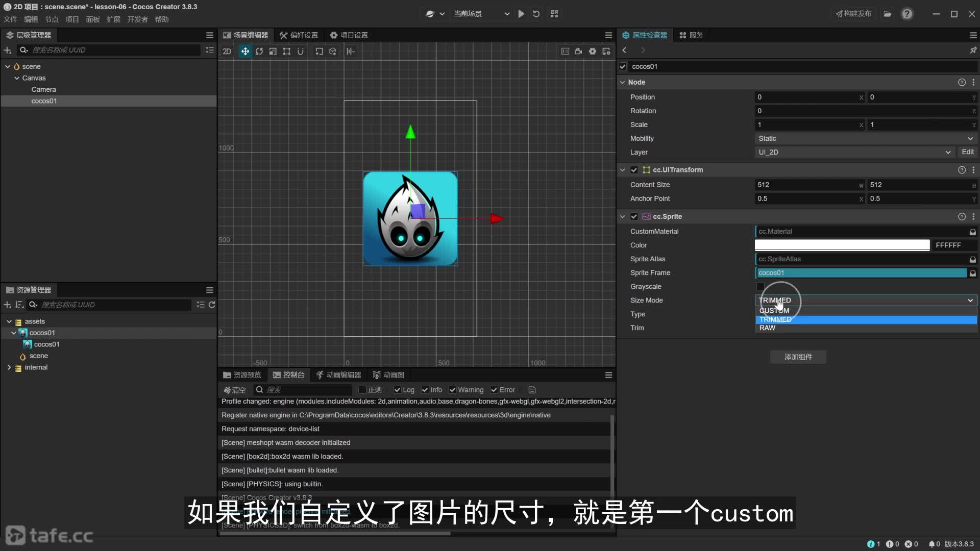This screenshot has height=551, width=980.
Task: Uncheck the Info filter checkbox
Action: 425,390
